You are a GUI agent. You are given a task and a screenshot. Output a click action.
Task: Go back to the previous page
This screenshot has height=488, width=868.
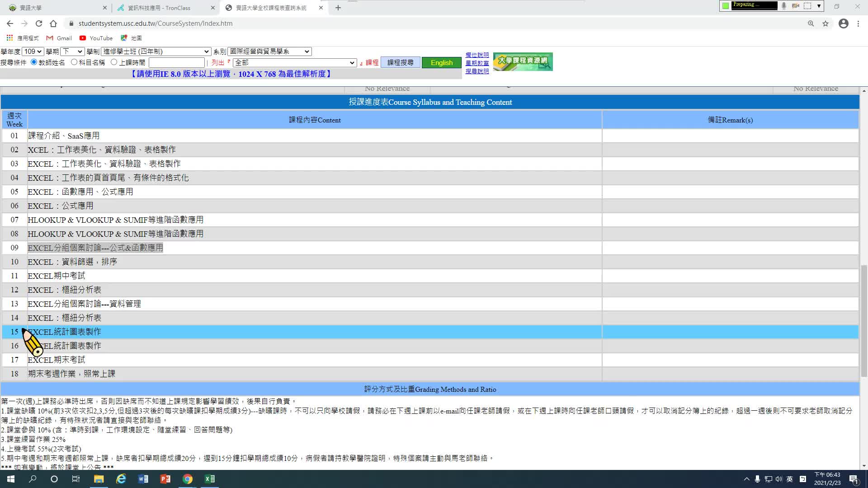(x=10, y=23)
